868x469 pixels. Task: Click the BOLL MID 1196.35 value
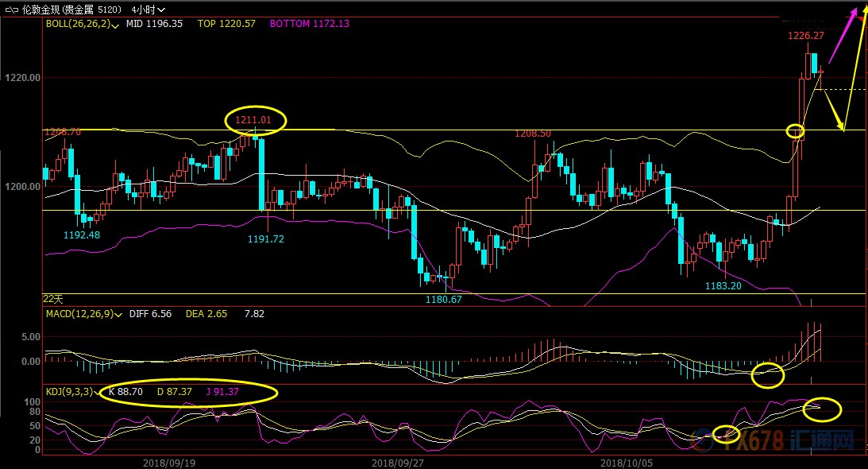coord(154,25)
